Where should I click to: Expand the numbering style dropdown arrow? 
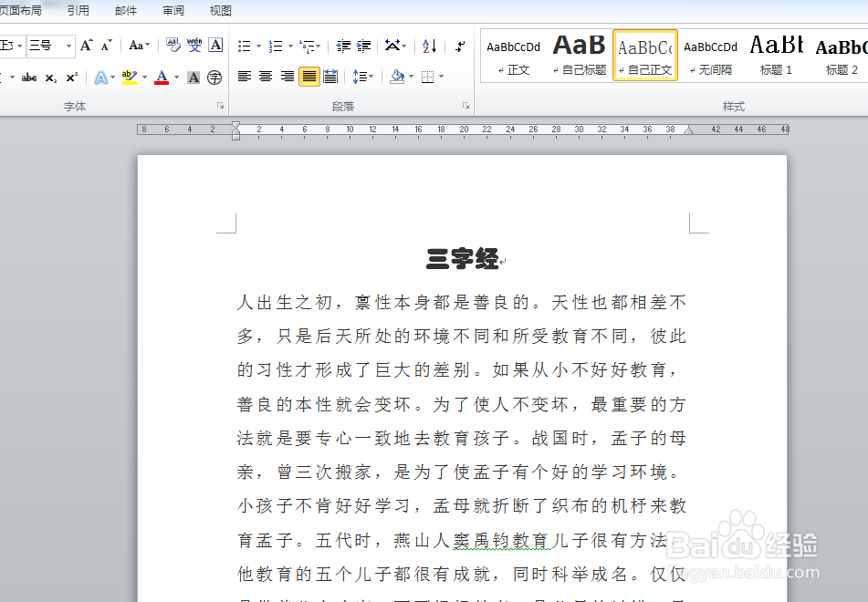click(x=290, y=47)
